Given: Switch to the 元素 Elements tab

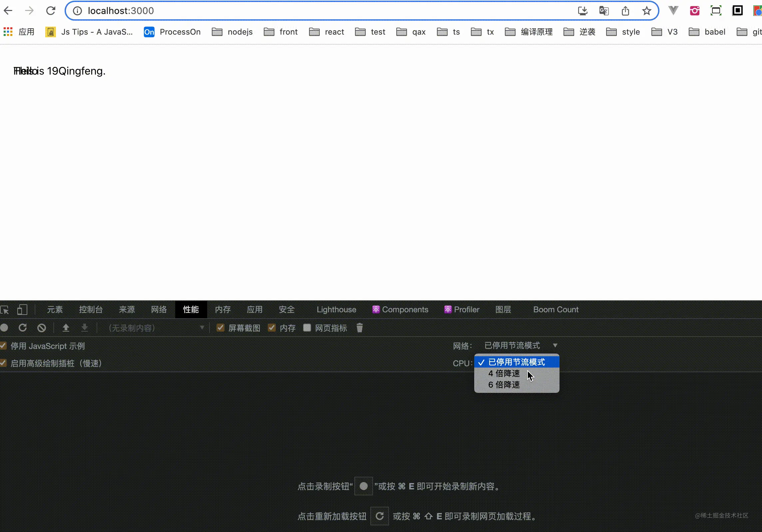Looking at the screenshot, I should 55,310.
